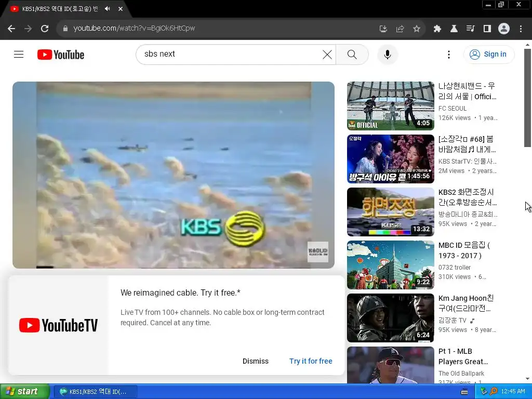Screen dimensions: 532x399
Task: Open the FC SEOUL video thumbnail
Action: [391, 106]
